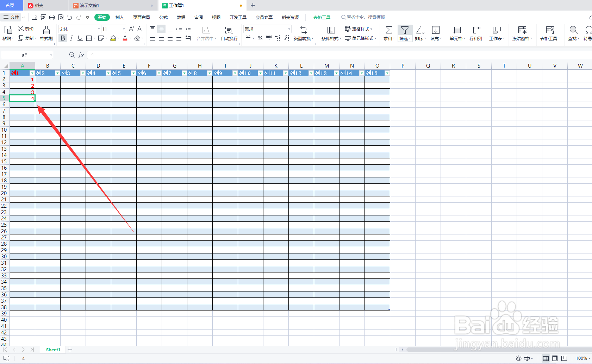Viewport: 592px width, 364px height.
Task: Click the Cut scissors icon
Action: [x=21, y=29]
